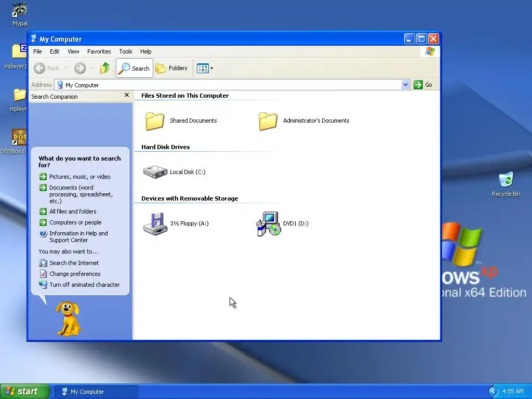Select DVD1 (D:) drive icon

click(x=268, y=223)
